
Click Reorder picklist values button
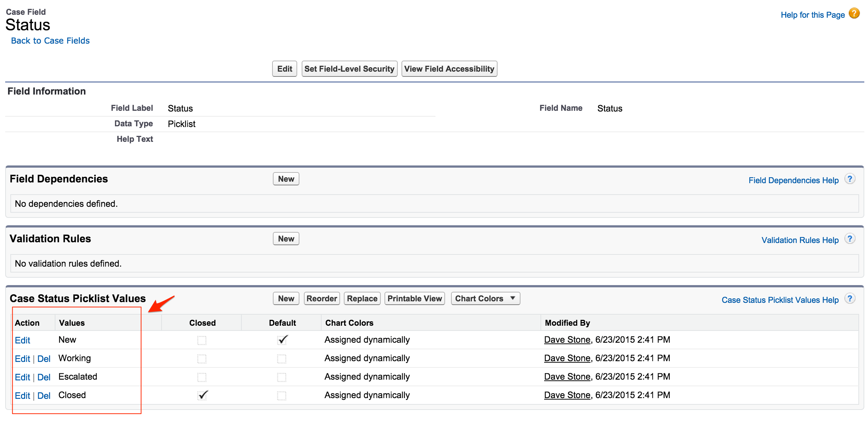tap(322, 298)
